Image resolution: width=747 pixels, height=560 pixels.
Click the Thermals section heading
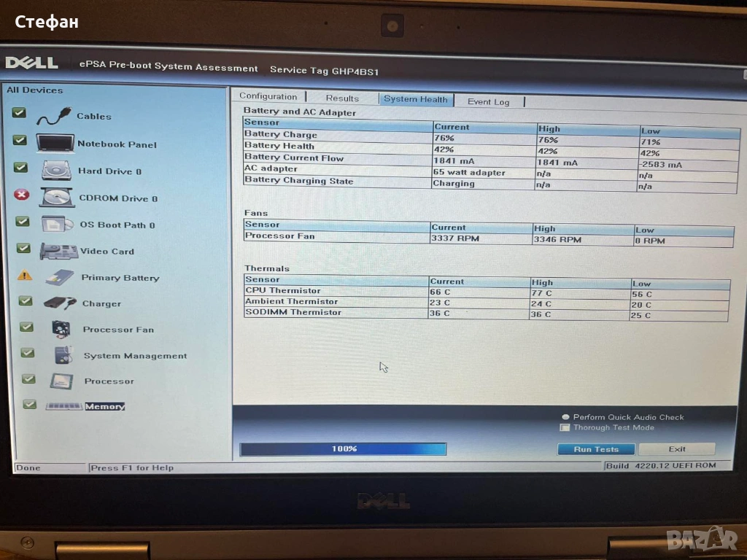tap(267, 268)
